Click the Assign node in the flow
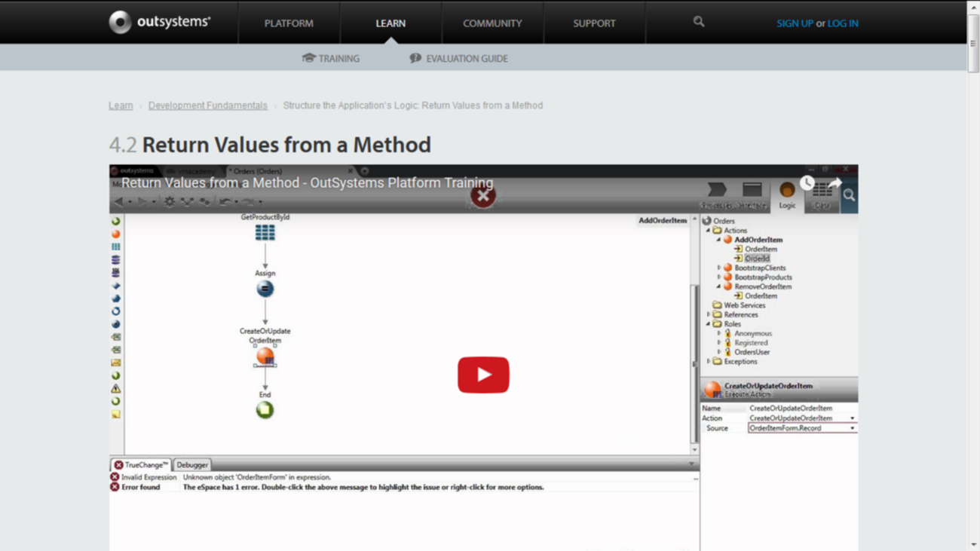 265,289
